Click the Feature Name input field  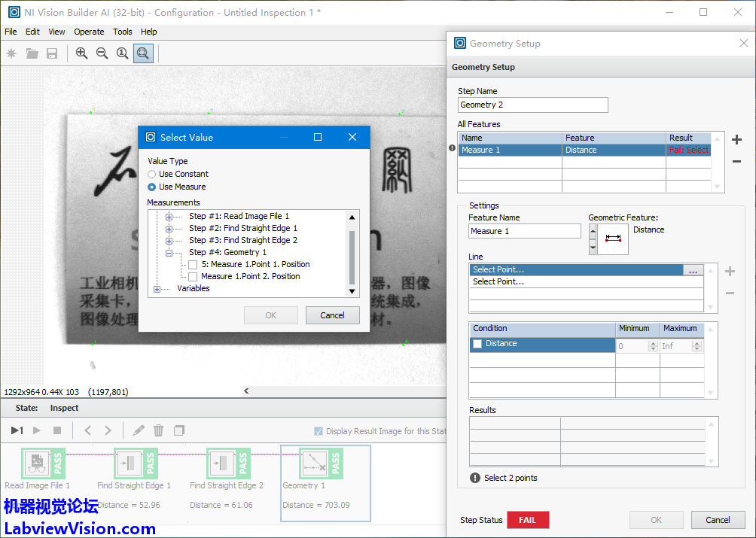click(525, 231)
